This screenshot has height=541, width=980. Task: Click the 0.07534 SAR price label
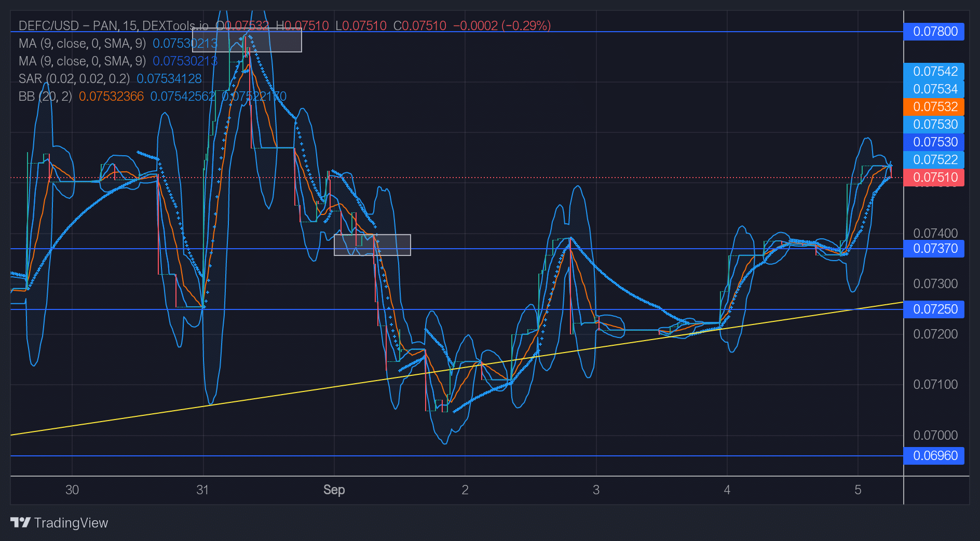[934, 89]
